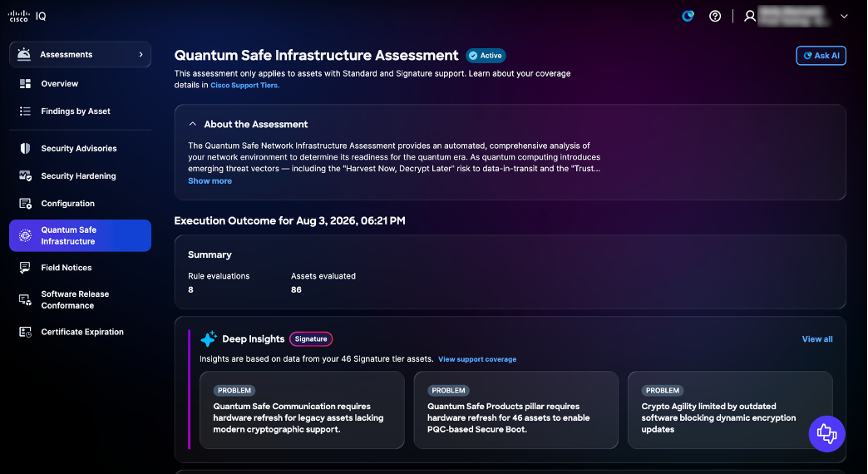Open the Crypto Agility problem card
Image resolution: width=868 pixels, height=474 pixels.
(x=730, y=410)
